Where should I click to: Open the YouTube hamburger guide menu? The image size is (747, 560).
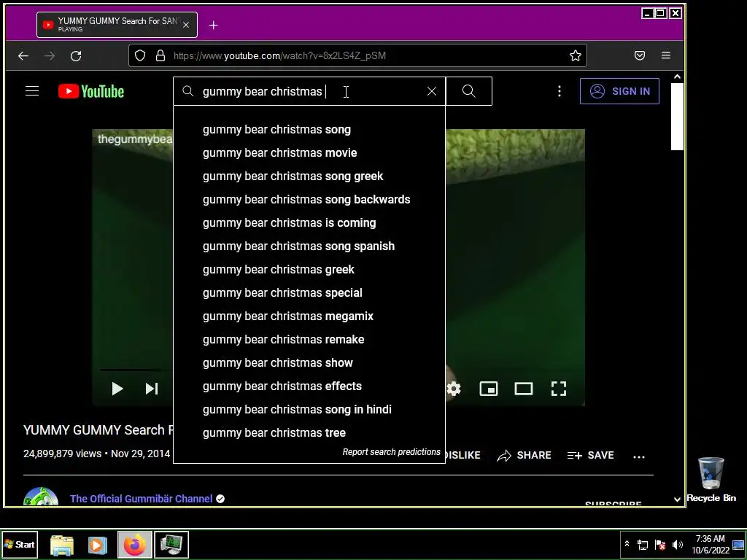point(32,91)
